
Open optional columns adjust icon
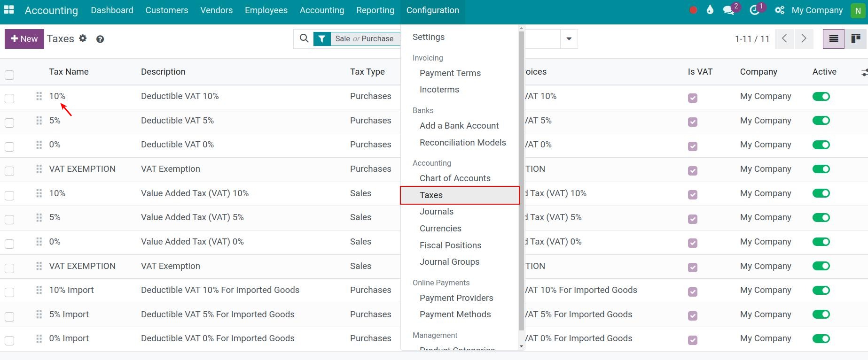coord(864,72)
